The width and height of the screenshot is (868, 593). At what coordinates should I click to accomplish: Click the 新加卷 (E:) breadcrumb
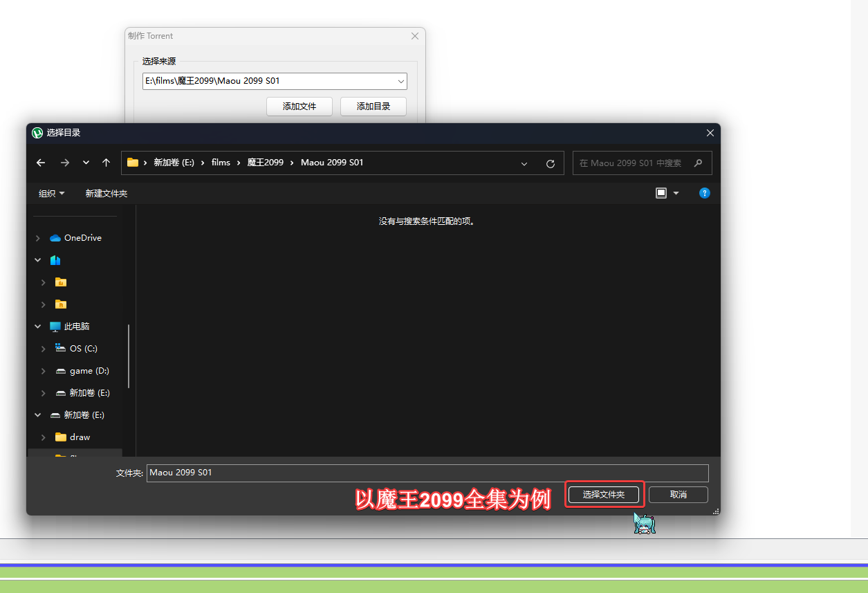point(174,163)
